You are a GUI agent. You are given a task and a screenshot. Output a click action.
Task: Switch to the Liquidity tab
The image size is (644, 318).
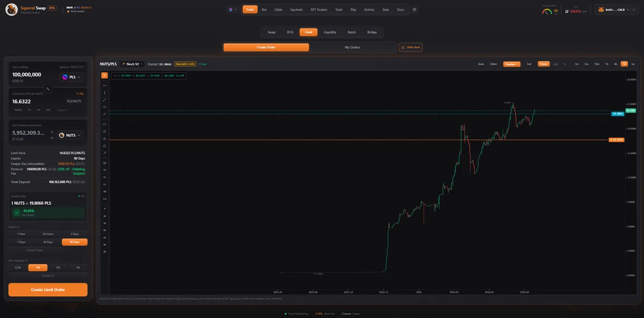[330, 32]
